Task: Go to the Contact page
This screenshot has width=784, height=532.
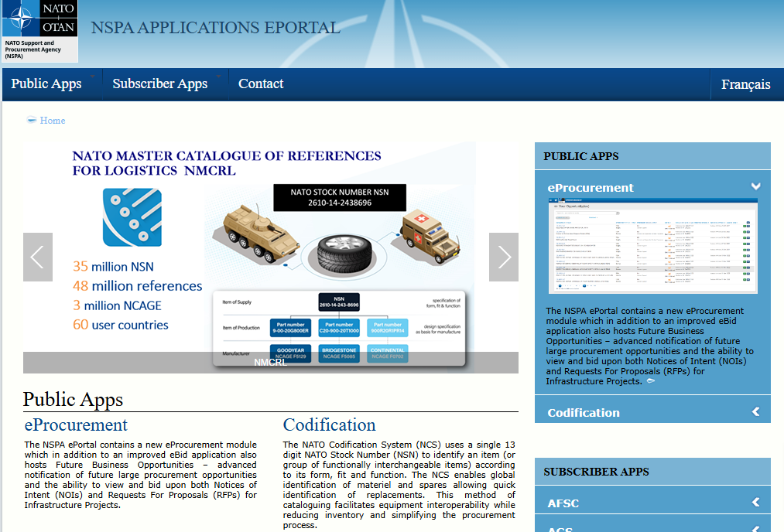Action: point(261,84)
